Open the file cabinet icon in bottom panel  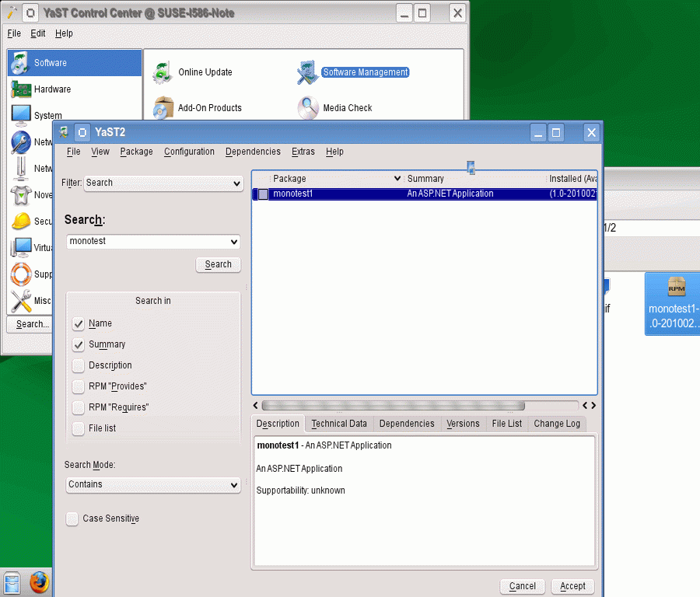[x=12, y=583]
